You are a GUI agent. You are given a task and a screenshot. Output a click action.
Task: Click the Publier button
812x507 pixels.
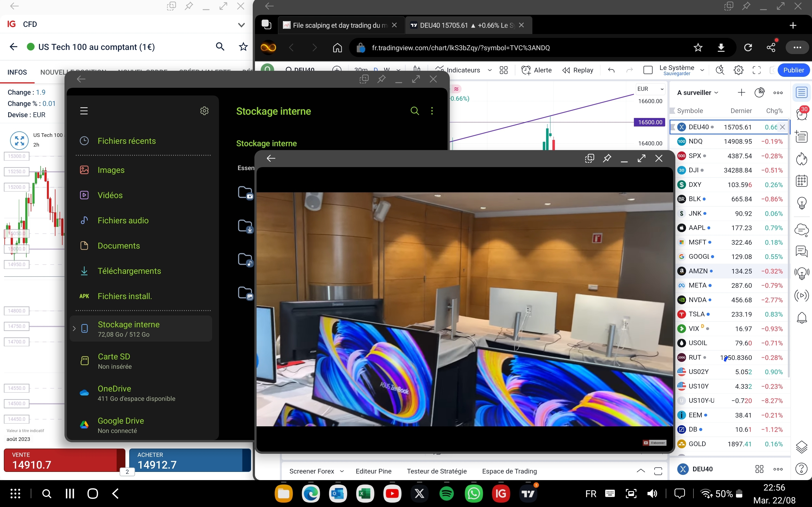793,70
